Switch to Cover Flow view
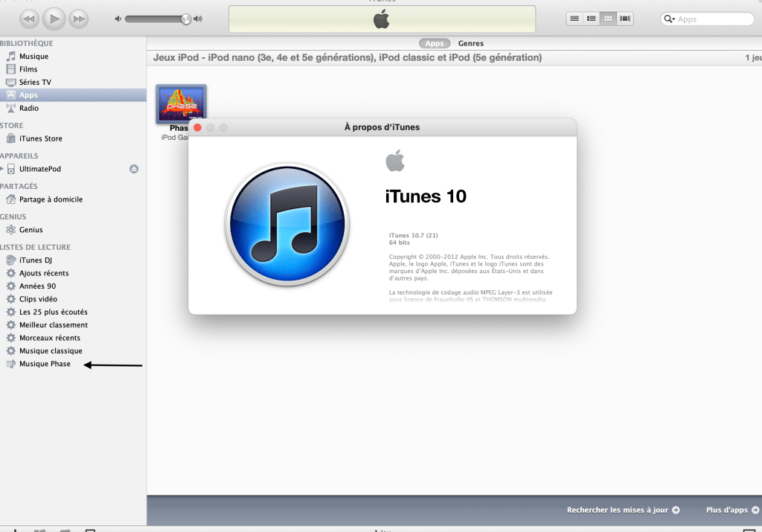The height and width of the screenshot is (532, 762). coord(626,19)
